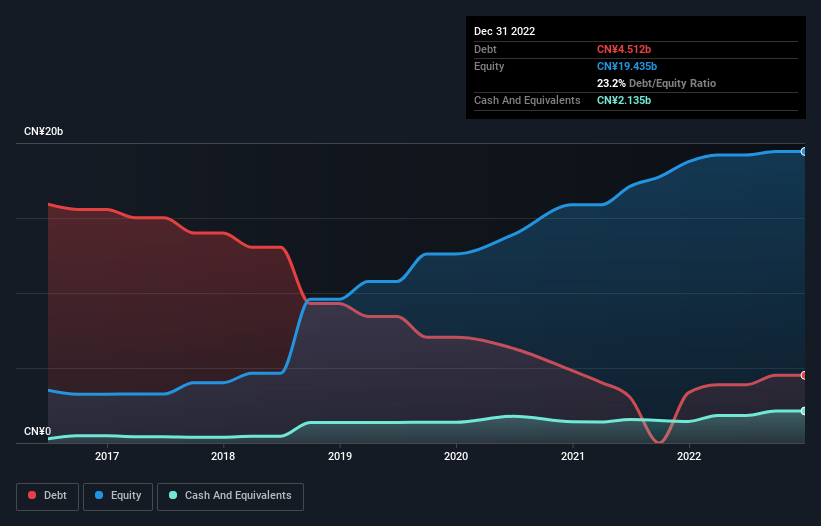Click the CN¥20b y-axis label

click(x=43, y=131)
